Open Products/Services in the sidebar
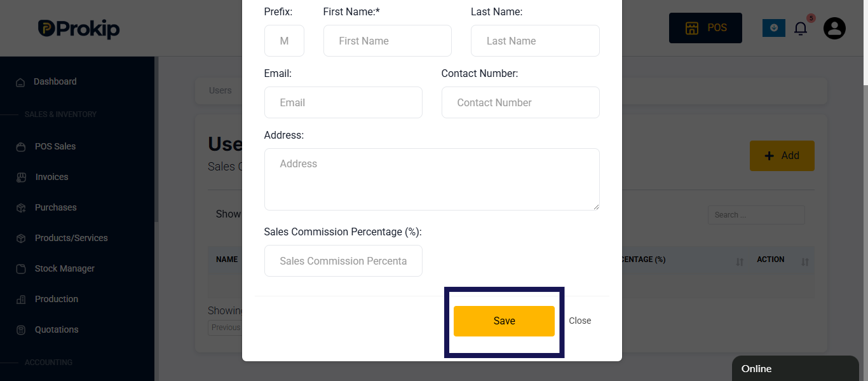Viewport: 868px width, 381px height. pyautogui.click(x=71, y=238)
